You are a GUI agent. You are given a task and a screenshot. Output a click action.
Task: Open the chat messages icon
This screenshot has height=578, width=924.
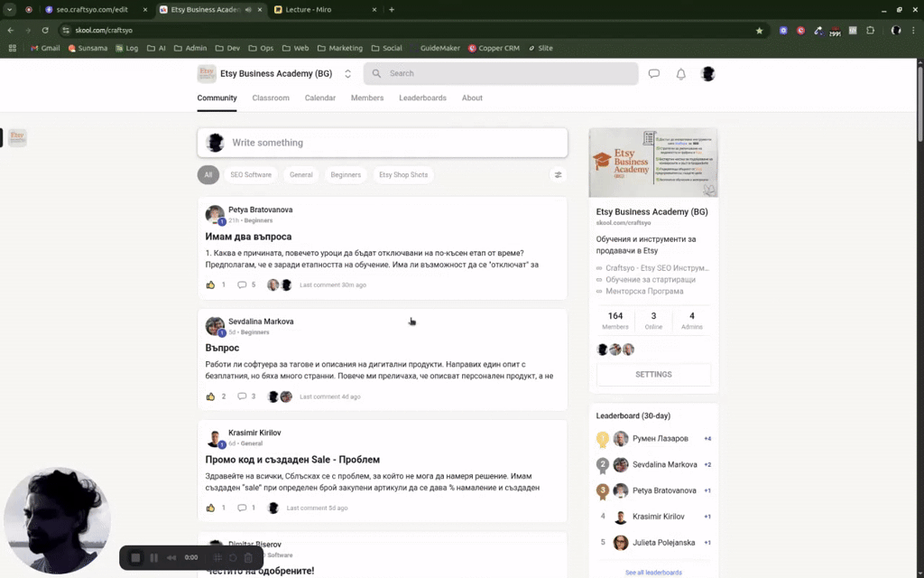tap(653, 74)
